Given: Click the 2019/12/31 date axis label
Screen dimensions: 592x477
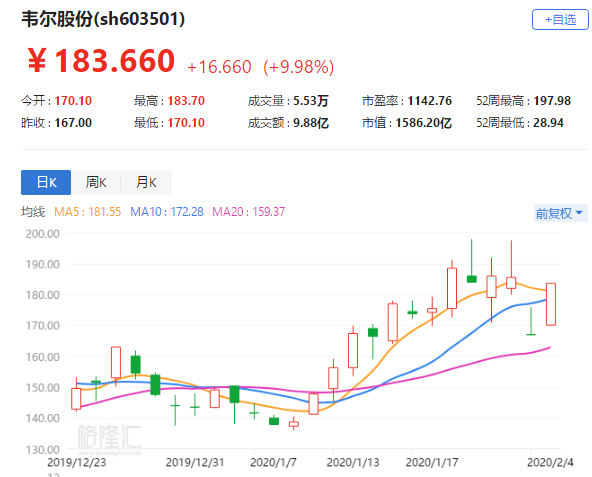Looking at the screenshot, I should [x=195, y=462].
